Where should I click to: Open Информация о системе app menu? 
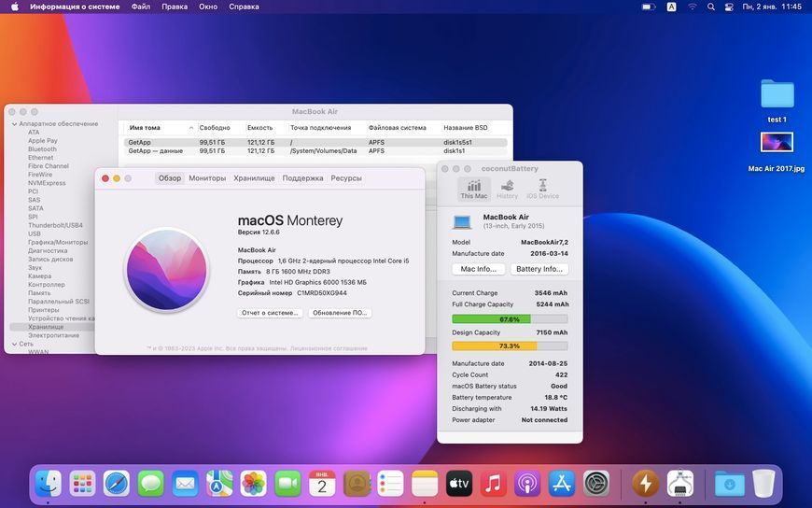point(75,7)
